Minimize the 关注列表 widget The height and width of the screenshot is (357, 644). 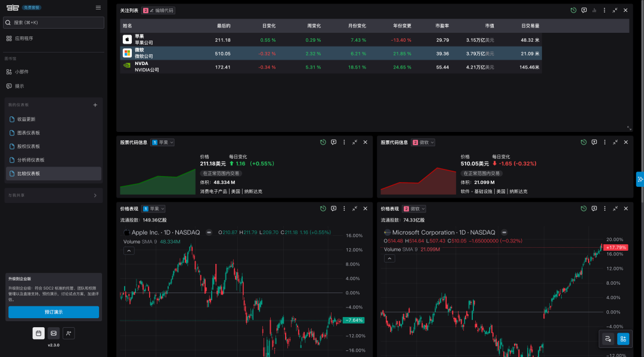(x=615, y=10)
